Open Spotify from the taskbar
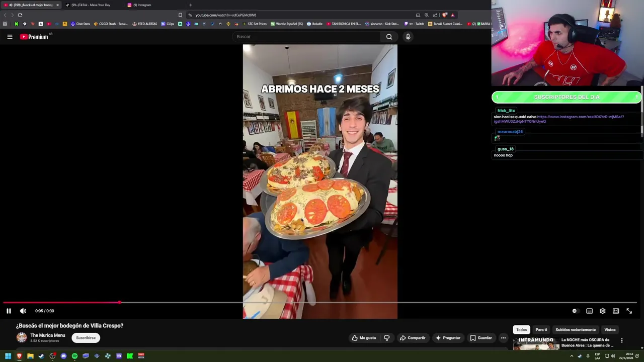 pos(74,356)
